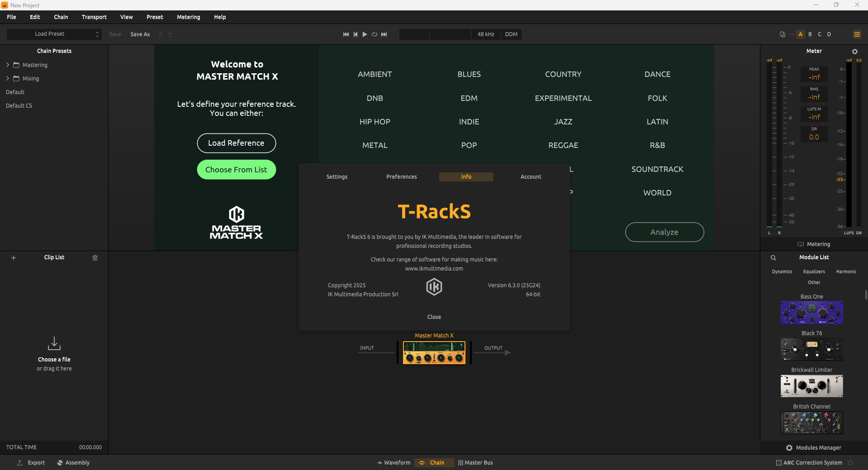The width and height of the screenshot is (868, 470).
Task: Click the Module List search magnifier icon
Action: click(773, 258)
